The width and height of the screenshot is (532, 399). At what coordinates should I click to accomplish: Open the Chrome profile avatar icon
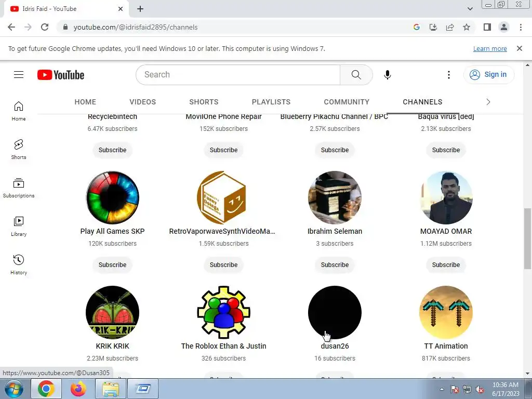(504, 27)
